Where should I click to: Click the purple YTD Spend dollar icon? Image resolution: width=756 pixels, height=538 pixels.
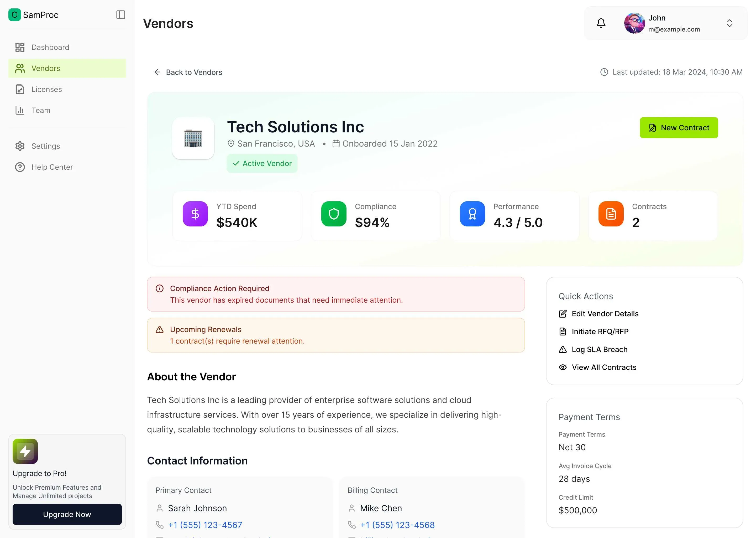(x=195, y=214)
